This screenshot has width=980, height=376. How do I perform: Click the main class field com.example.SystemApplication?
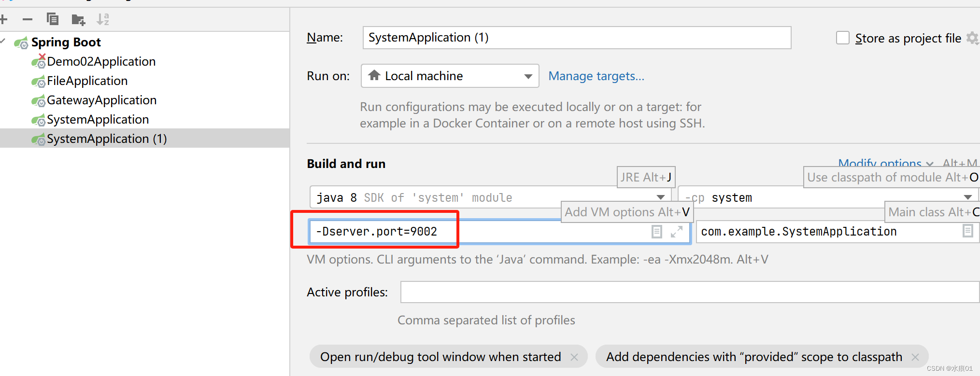point(838,232)
